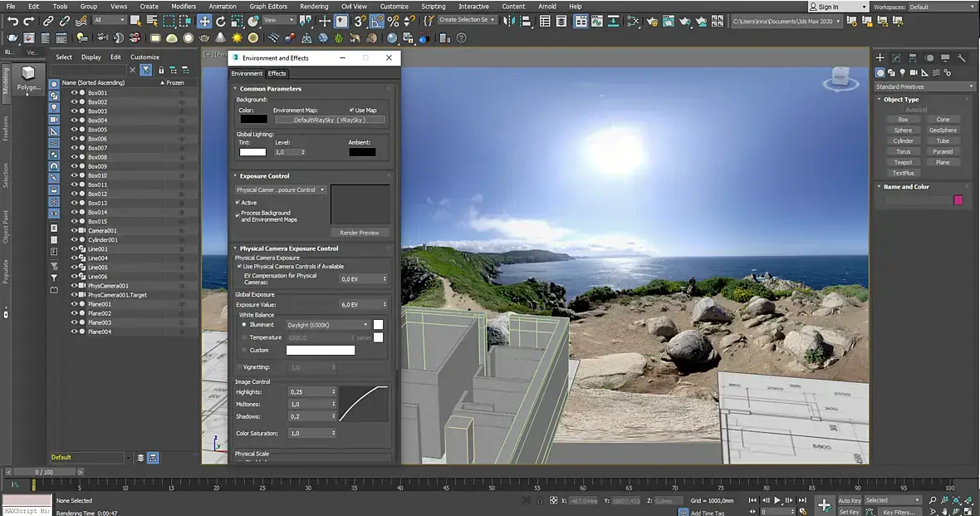Create a Teapot primitive button

[903, 163]
